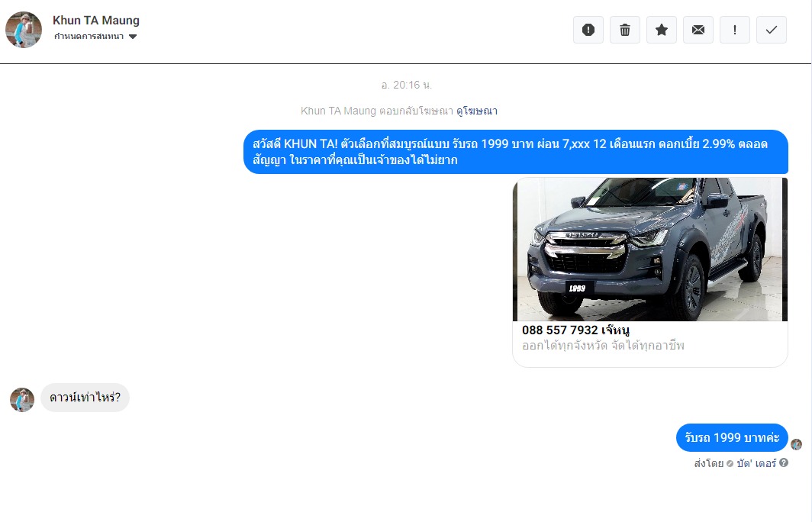
Task: Select the 'ดาวน์เท่าไหร่?' incoming message bubble
Action: (x=85, y=398)
